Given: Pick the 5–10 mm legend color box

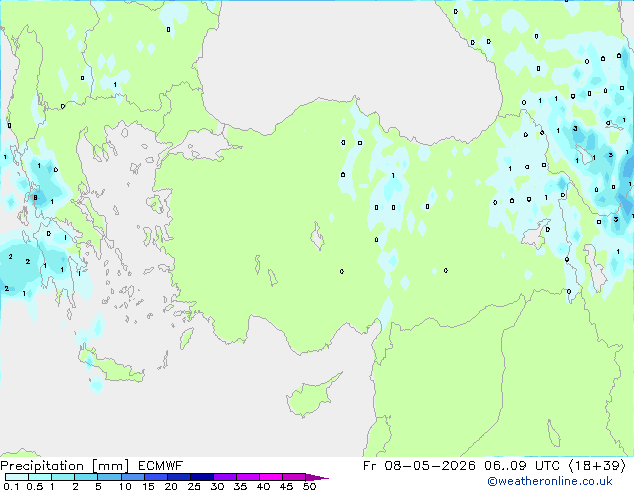Looking at the screenshot, I should pos(109,477).
